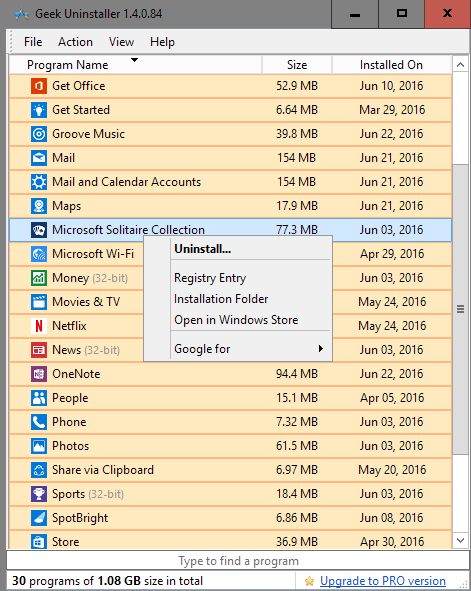The width and height of the screenshot is (471, 591).
Task: Click the Mar 29, 2016 install date
Action: tap(392, 110)
